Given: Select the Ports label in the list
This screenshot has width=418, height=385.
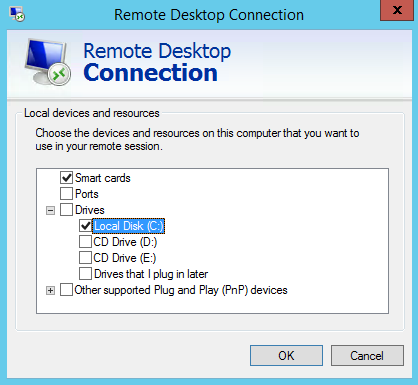Looking at the screenshot, I should coord(87,194).
